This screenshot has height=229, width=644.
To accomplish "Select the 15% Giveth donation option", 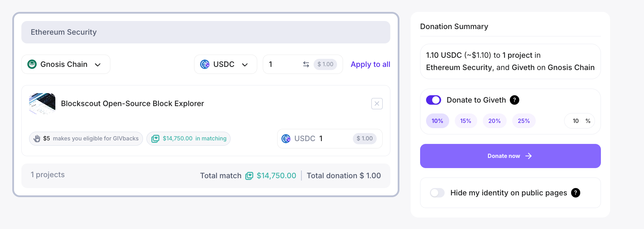I will [x=465, y=121].
